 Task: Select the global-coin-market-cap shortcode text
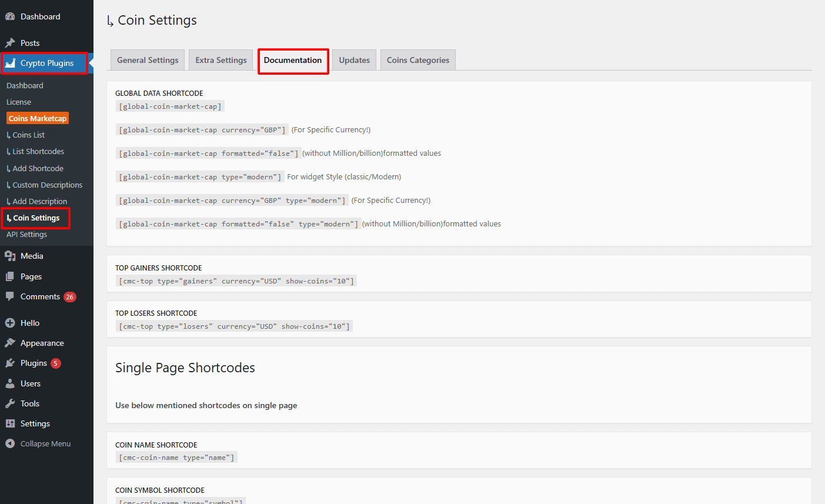tap(170, 106)
